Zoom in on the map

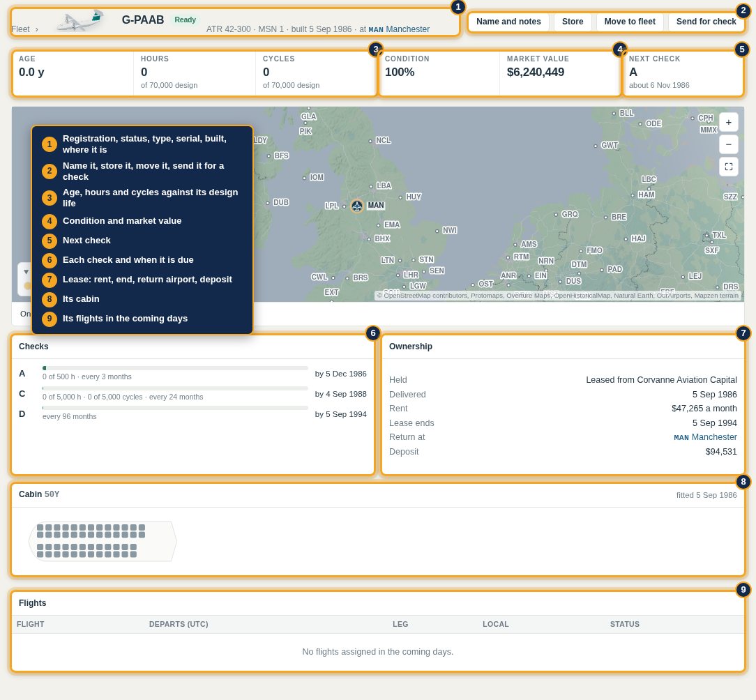[x=729, y=123]
